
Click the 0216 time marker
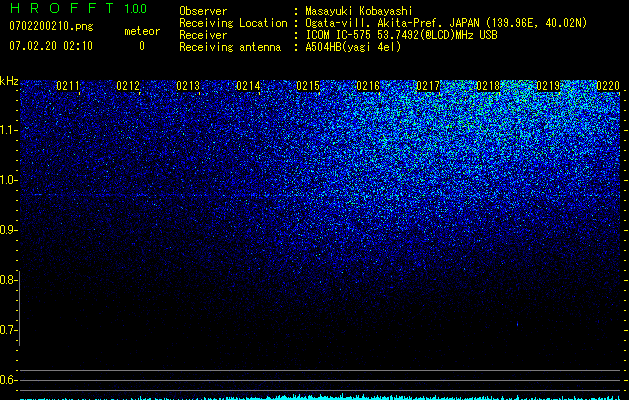[368, 86]
